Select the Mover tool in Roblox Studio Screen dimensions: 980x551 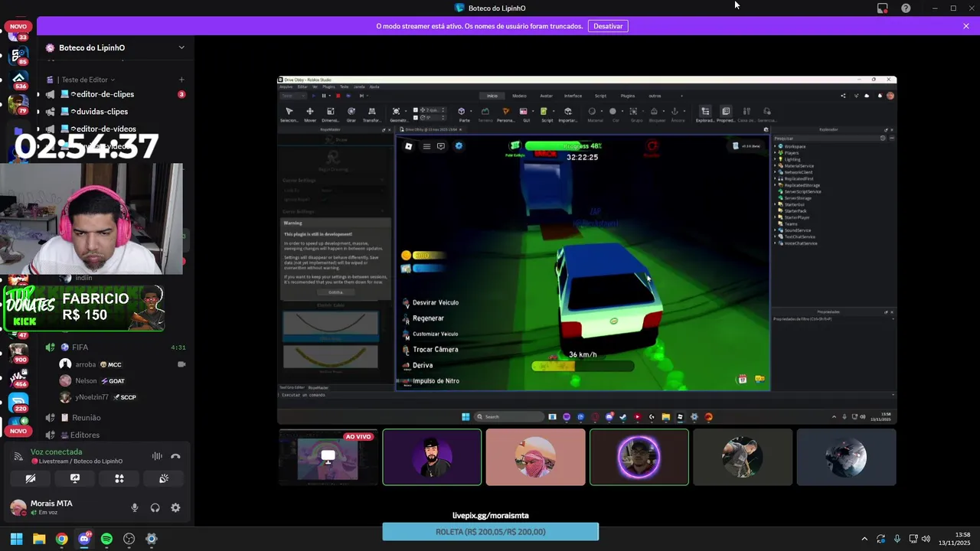[x=310, y=115]
